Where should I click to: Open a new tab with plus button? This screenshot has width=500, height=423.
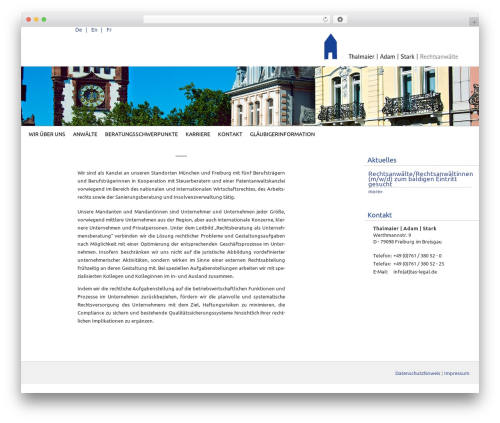click(474, 22)
